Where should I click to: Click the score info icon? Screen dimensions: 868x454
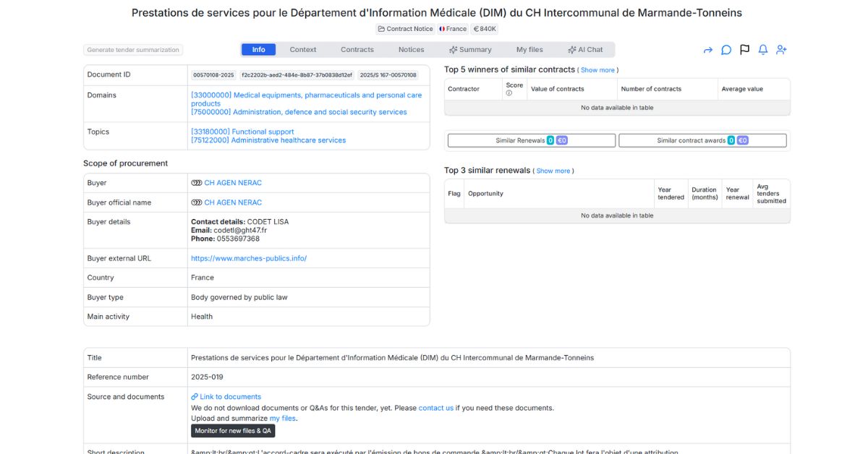coord(509,93)
